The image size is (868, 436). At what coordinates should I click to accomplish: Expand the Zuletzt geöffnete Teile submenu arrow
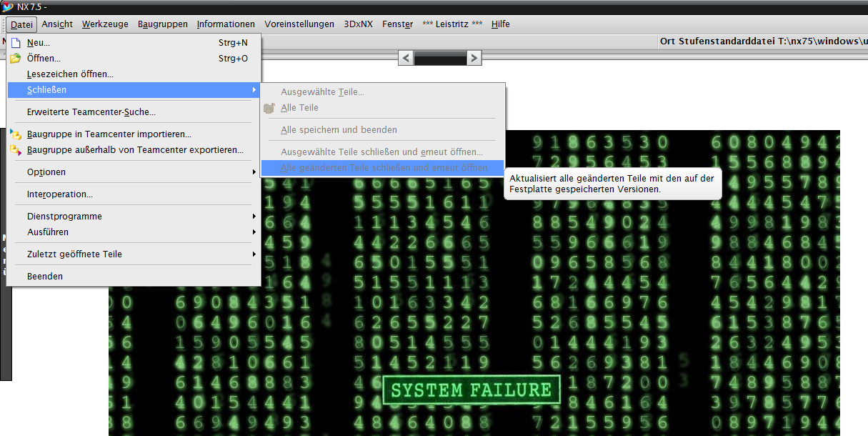tap(254, 254)
